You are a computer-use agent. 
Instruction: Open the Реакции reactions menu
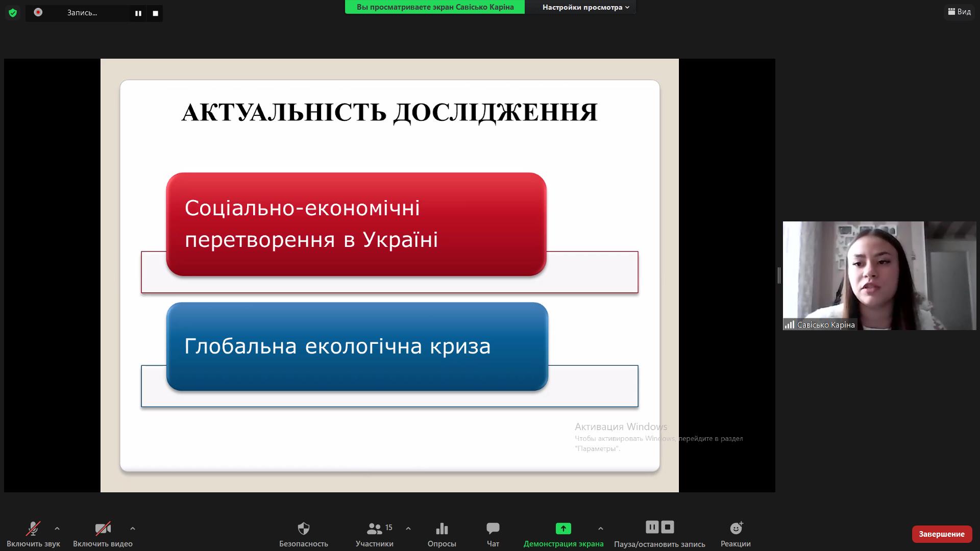pyautogui.click(x=736, y=534)
